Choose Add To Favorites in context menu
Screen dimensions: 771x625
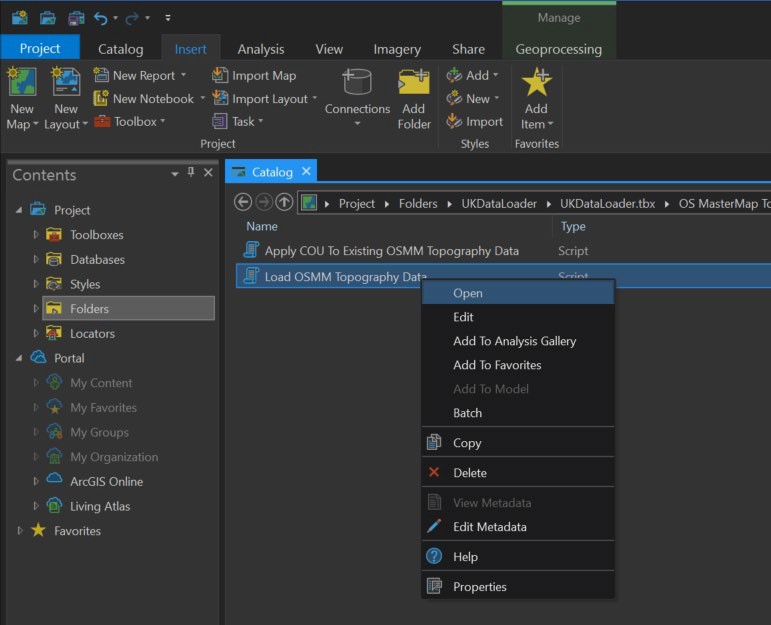pyautogui.click(x=518, y=365)
